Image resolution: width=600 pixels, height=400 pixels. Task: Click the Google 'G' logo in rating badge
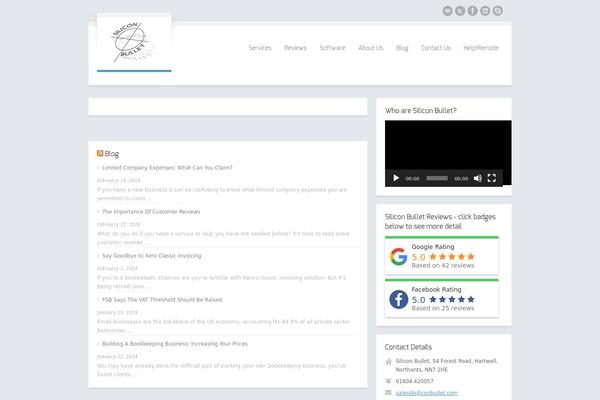tap(398, 256)
